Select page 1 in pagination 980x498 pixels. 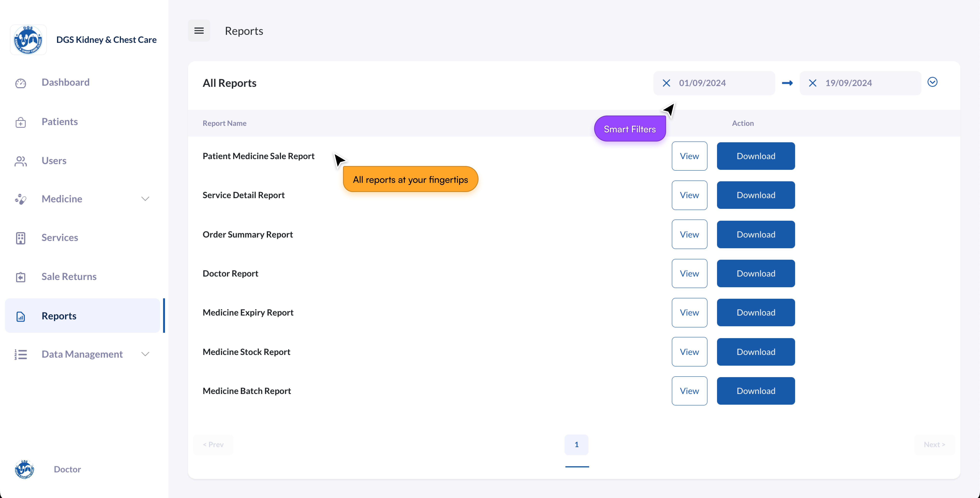576,444
